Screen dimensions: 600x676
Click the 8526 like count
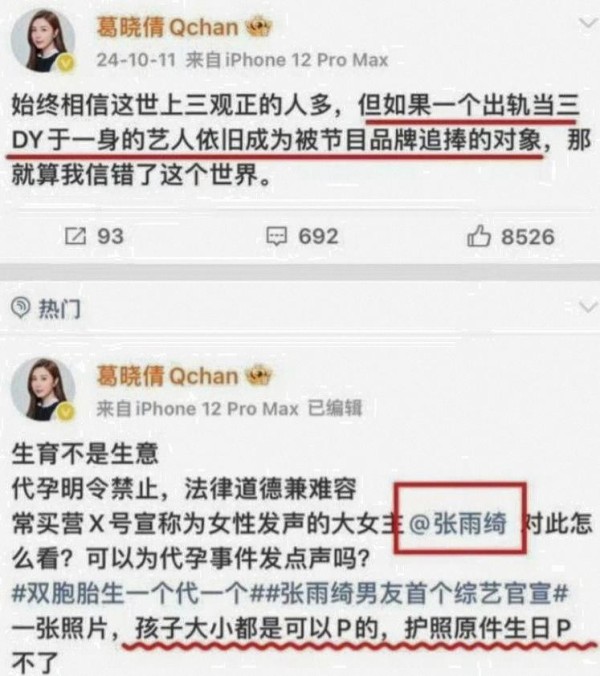point(528,237)
